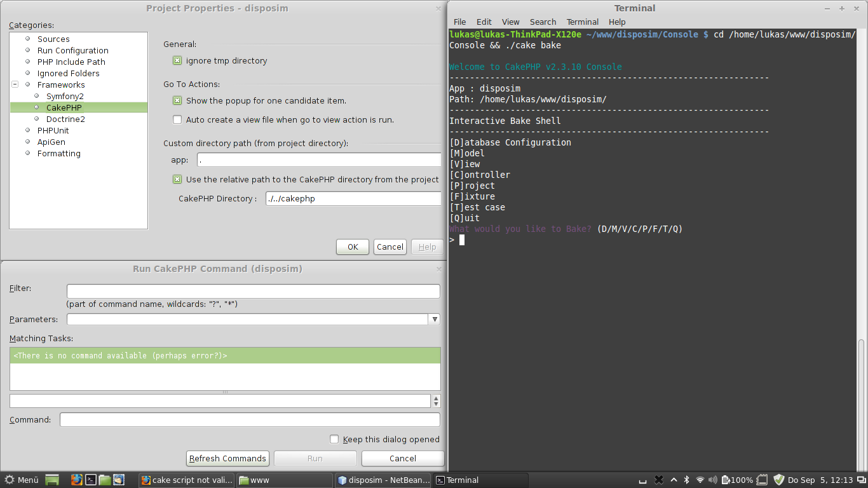This screenshot has height=488, width=868.
Task: Click the disabled Run button
Action: [x=315, y=458]
